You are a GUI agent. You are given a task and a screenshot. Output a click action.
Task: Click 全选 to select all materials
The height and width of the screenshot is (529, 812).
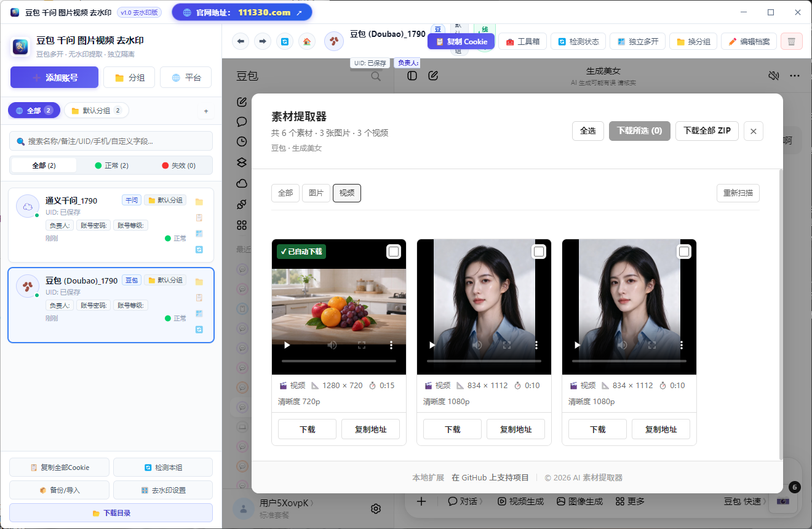(x=588, y=130)
